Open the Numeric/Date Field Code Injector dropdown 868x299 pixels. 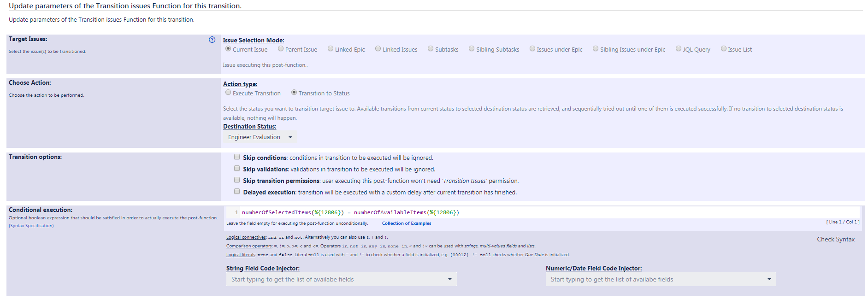pos(661,279)
